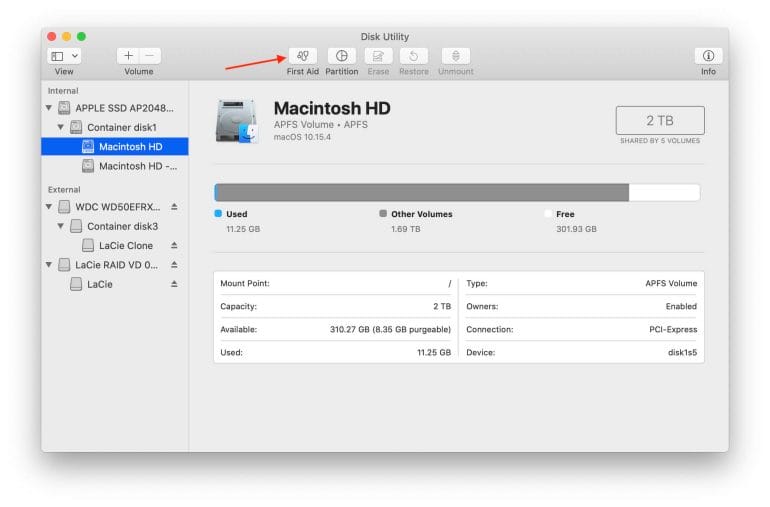Click the Restore toolbar icon
The height and width of the screenshot is (507, 770).
coord(414,57)
